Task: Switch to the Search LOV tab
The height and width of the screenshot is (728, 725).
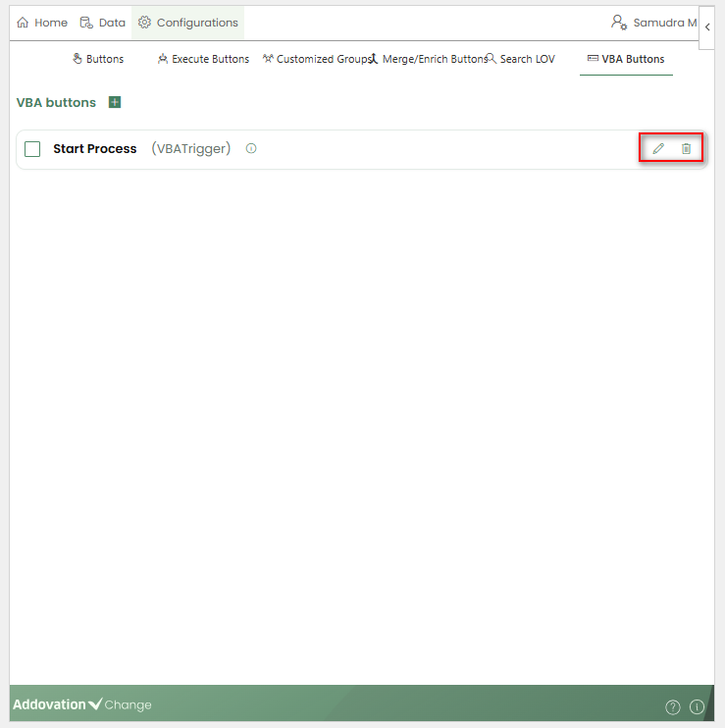Action: coord(521,59)
